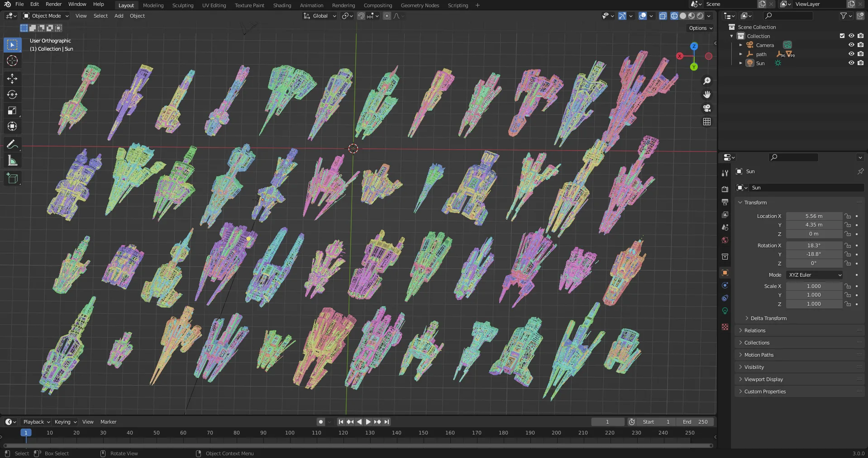Click the blue Z axis gizmo
The height and width of the screenshot is (458, 868).
click(x=694, y=46)
